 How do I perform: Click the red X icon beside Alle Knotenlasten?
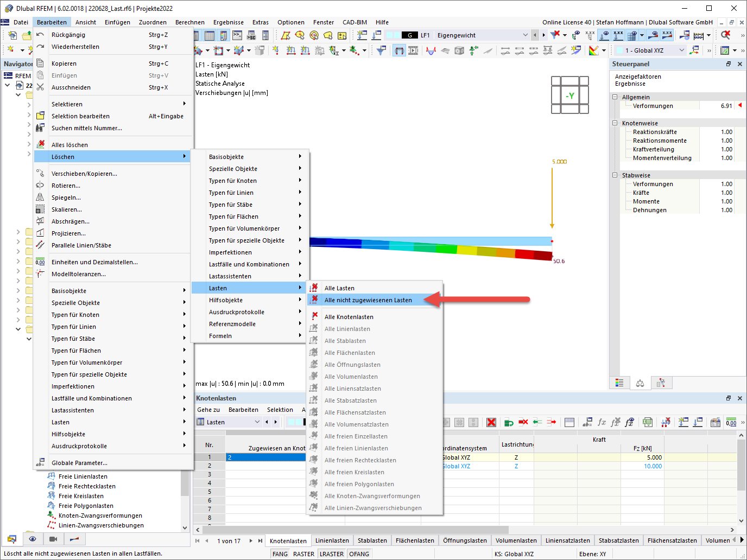pyautogui.click(x=314, y=316)
